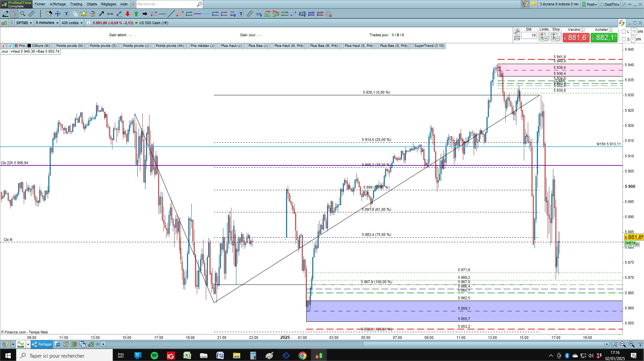Screen dimensions: 644x361
Task: Enable the Points pivots (M) checkbox
Action: (x=54, y=46)
